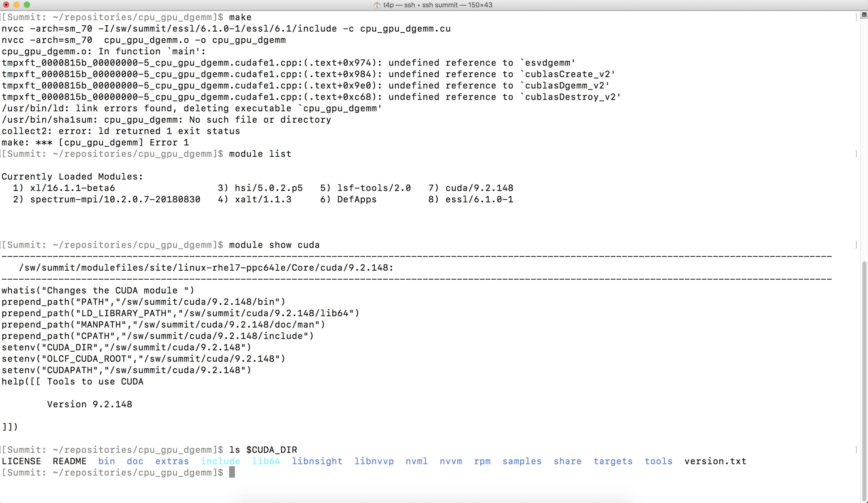Click the mark bracket beside 'make' command line

(x=856, y=17)
